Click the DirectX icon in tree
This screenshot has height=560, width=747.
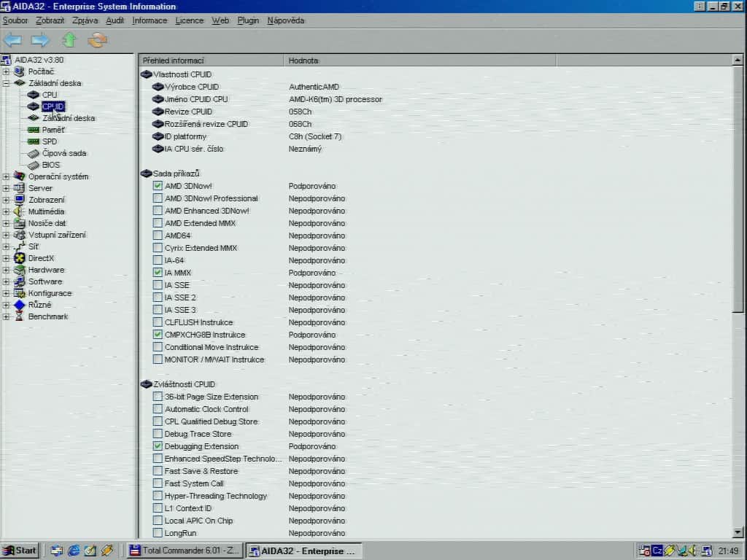pos(19,258)
